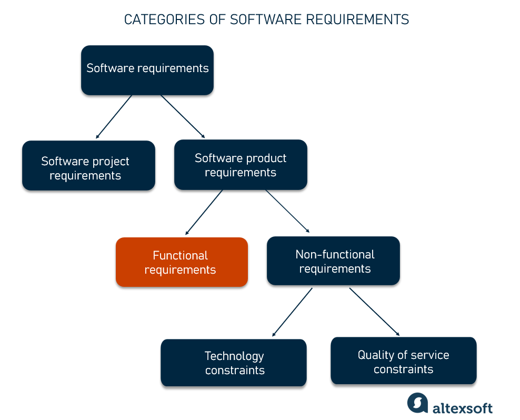The height and width of the screenshot is (420, 520).
Task: Toggle the Quality of service constraints node
Action: click(x=403, y=361)
